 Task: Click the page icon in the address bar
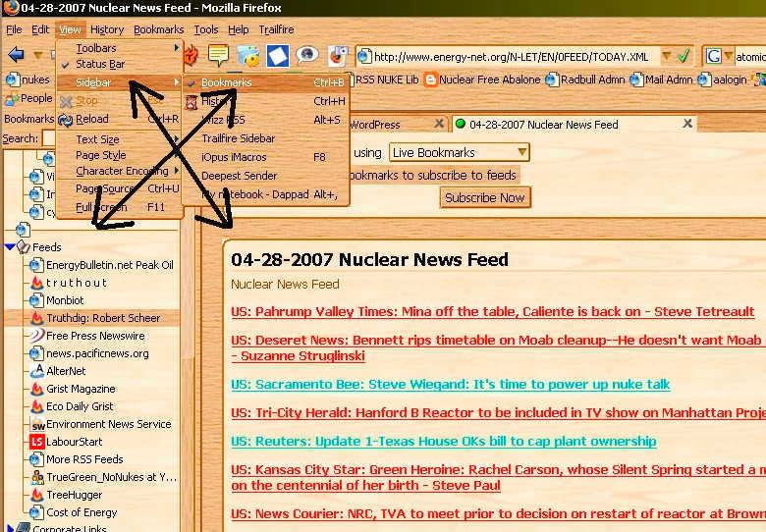(363, 57)
